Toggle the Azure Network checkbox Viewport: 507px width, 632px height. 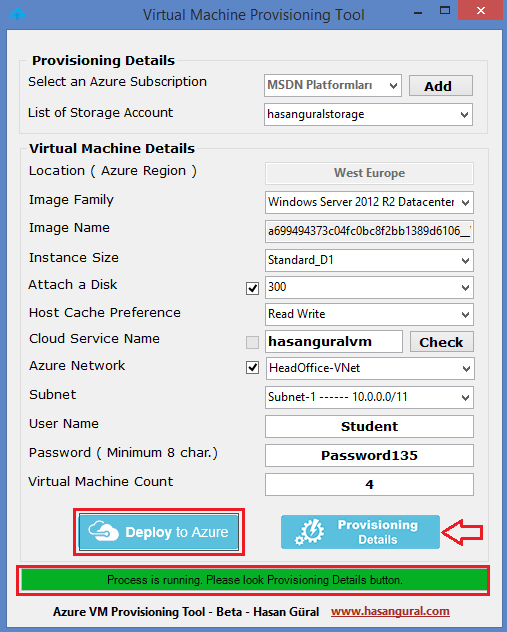coord(252,368)
